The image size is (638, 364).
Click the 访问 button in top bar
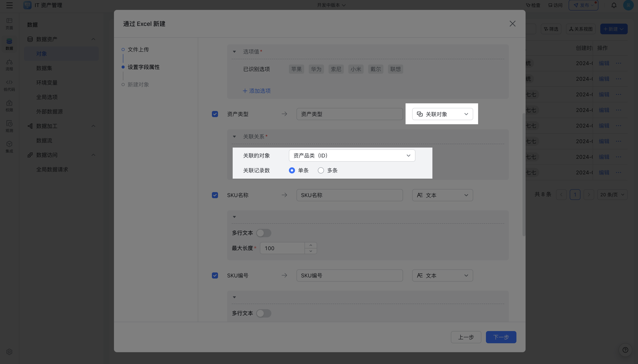(555, 5)
